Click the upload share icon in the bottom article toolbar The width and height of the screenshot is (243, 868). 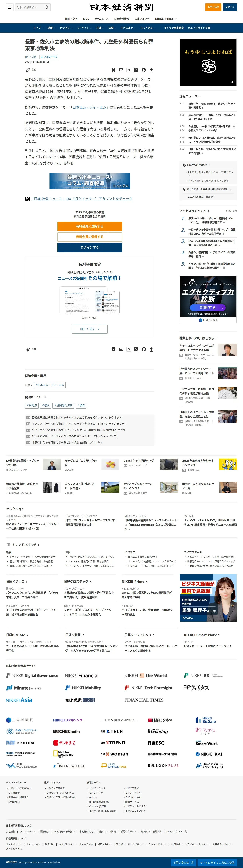tap(151, 349)
